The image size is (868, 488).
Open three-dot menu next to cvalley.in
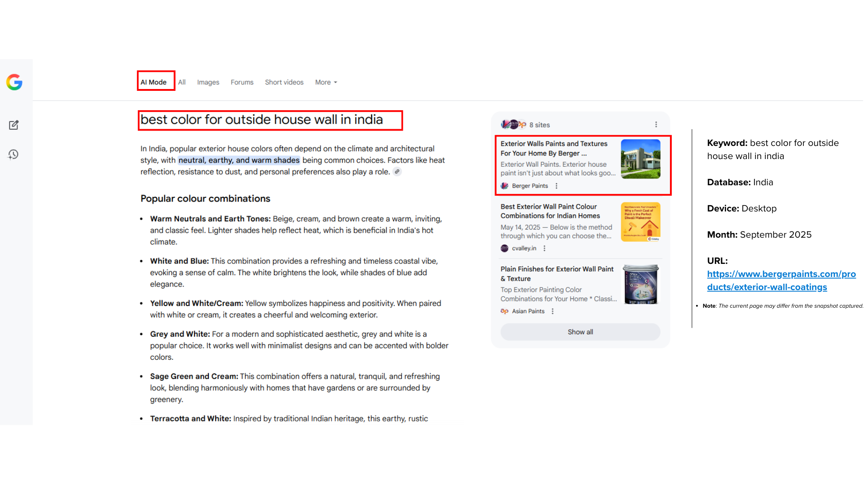[x=544, y=248]
